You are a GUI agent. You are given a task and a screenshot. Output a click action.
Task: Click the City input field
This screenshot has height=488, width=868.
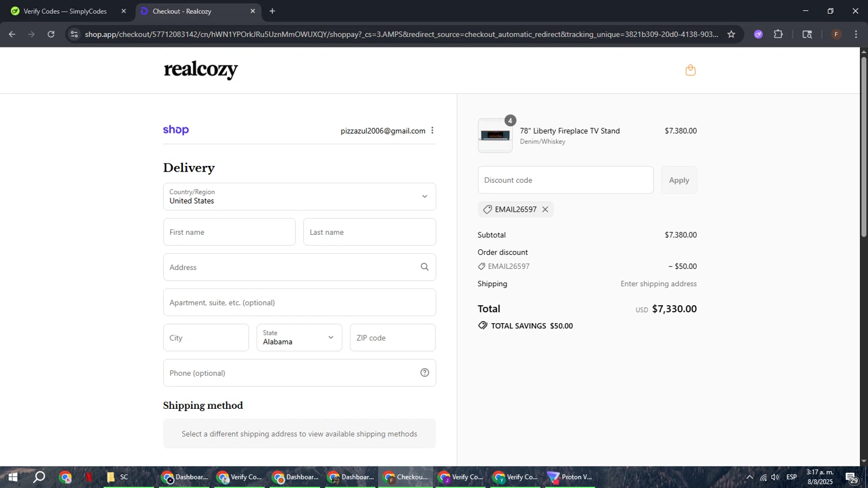(206, 338)
